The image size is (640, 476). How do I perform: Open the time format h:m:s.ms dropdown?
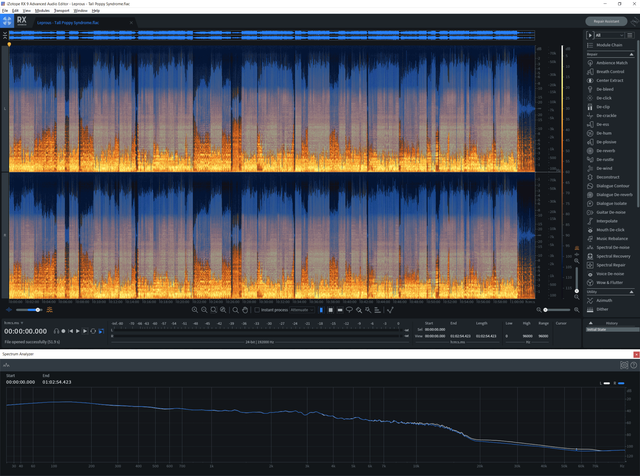coord(14,323)
